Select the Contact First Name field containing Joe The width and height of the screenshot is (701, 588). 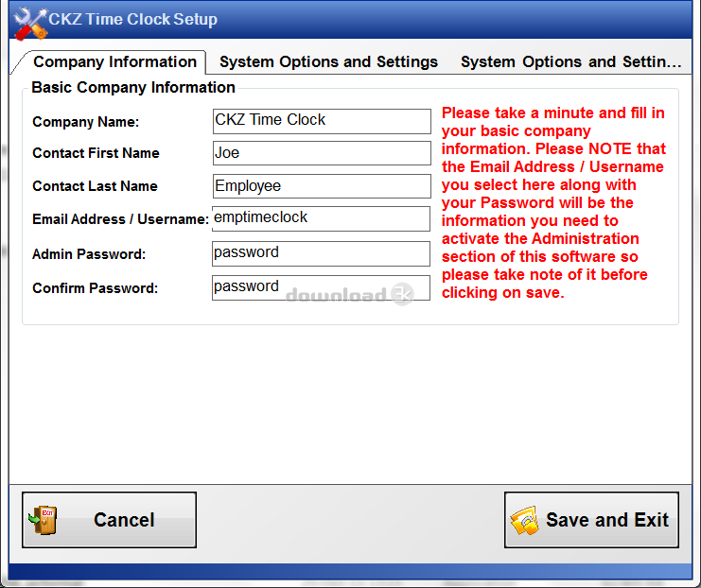point(322,153)
